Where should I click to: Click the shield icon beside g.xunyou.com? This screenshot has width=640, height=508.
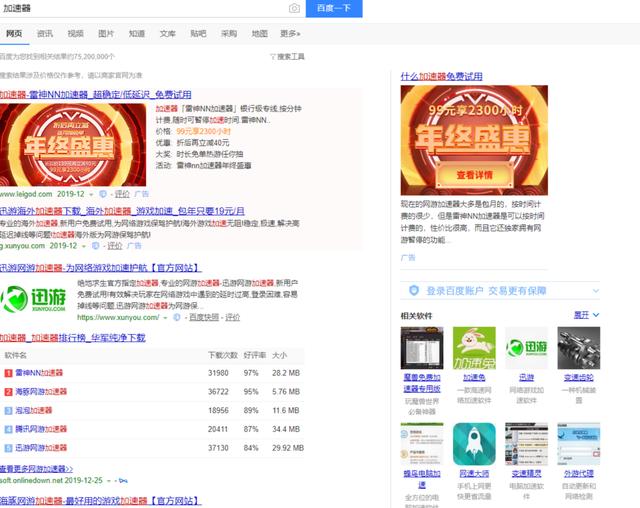[x=96, y=246]
